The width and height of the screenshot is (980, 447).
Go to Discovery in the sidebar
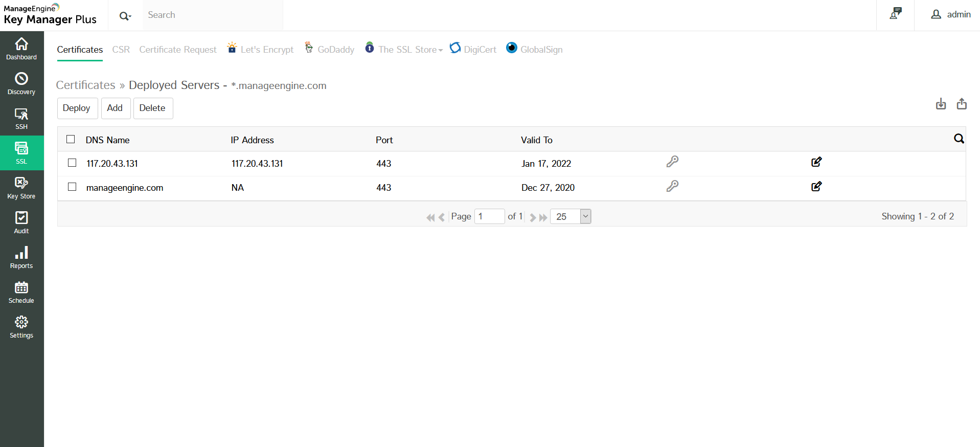pyautogui.click(x=21, y=83)
